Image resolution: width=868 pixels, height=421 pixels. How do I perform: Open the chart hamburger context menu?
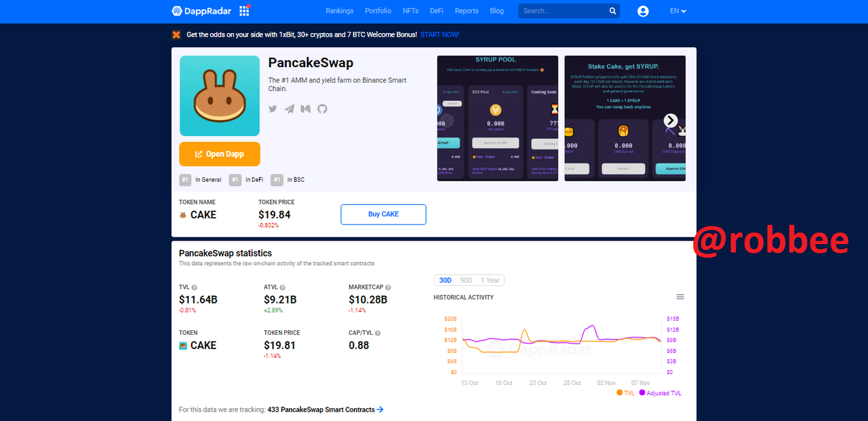(680, 297)
